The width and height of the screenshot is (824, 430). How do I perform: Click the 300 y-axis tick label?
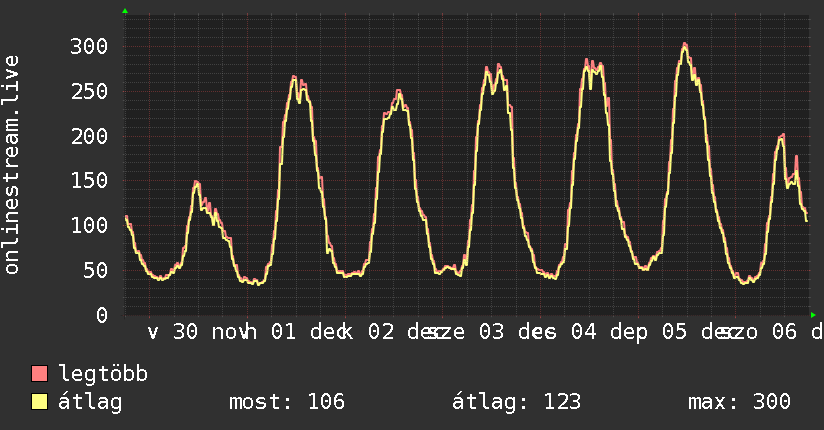(x=88, y=46)
